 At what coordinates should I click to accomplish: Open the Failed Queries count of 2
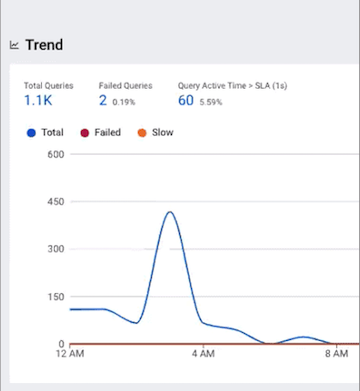tap(103, 100)
